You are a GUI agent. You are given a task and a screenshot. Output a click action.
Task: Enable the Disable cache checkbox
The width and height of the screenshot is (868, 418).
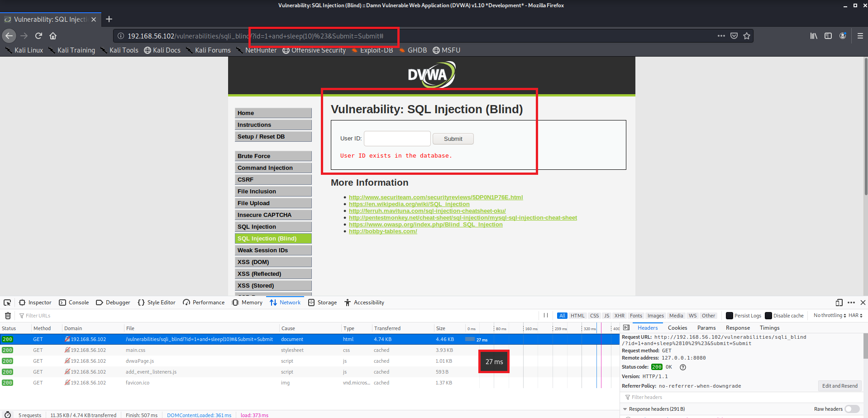point(768,316)
